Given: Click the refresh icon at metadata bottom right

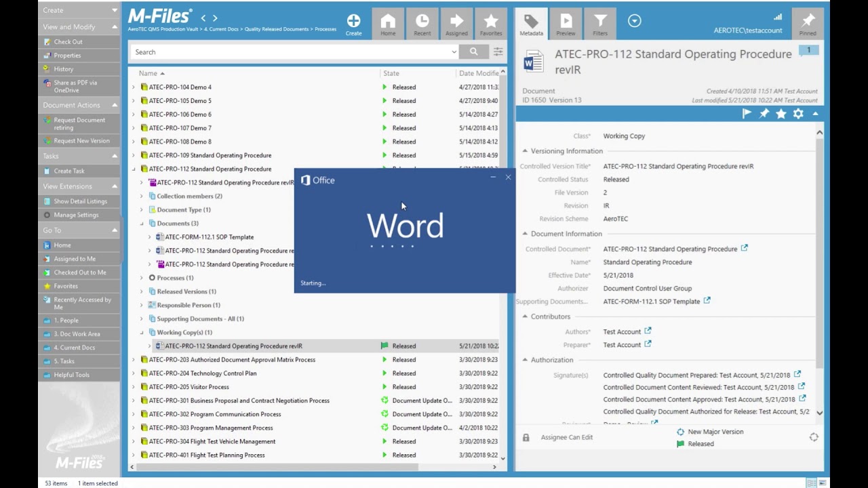Looking at the screenshot, I should 814,437.
